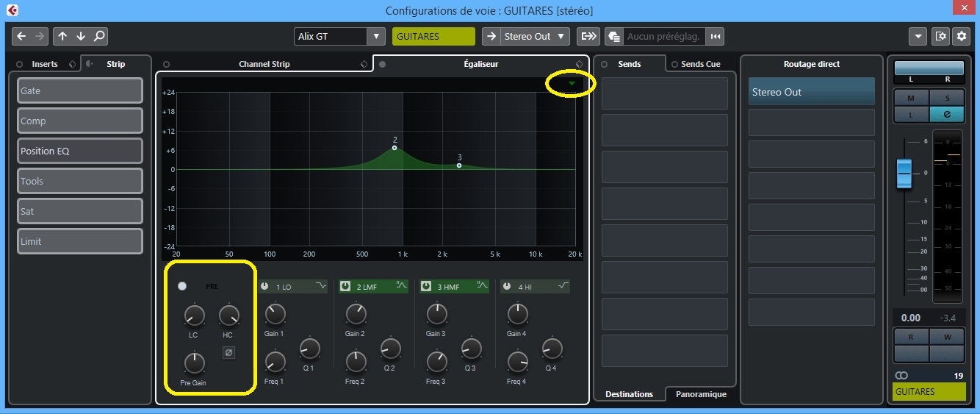
Task: Click the HC high-cut knob
Action: (x=228, y=316)
